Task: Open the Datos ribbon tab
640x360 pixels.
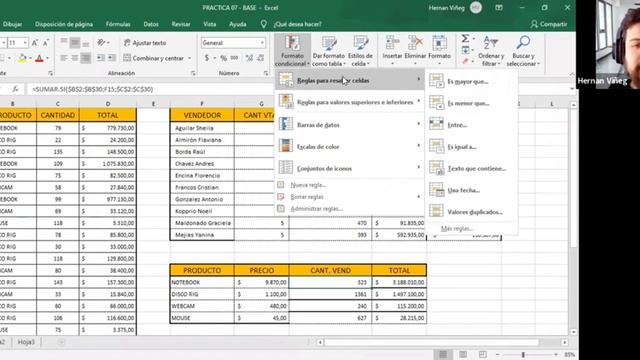Action: (x=151, y=24)
